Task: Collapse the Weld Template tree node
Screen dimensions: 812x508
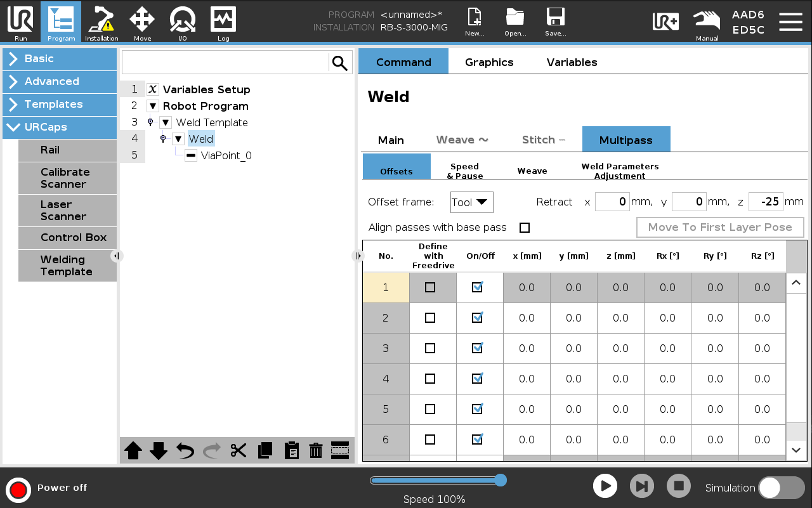Action: pyautogui.click(x=166, y=122)
